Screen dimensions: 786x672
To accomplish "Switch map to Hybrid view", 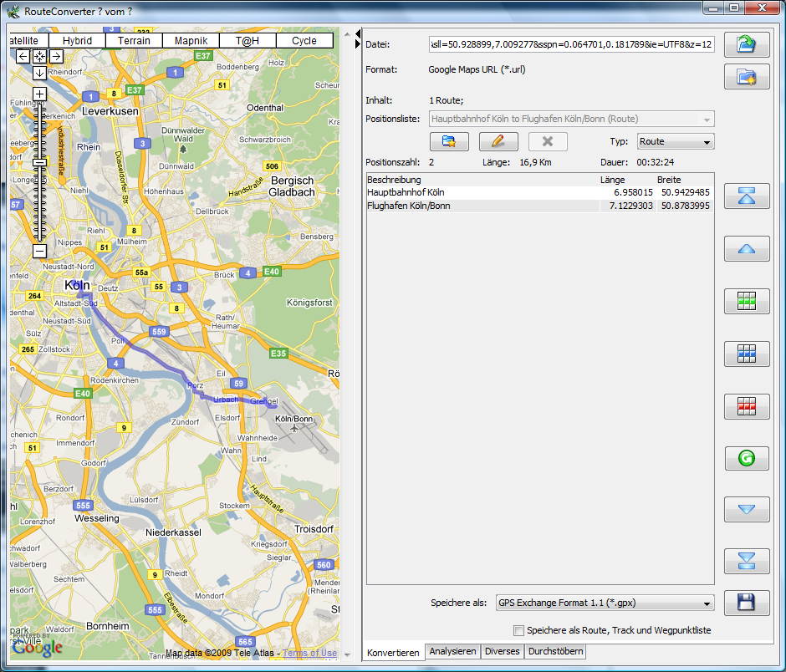I will point(77,41).
